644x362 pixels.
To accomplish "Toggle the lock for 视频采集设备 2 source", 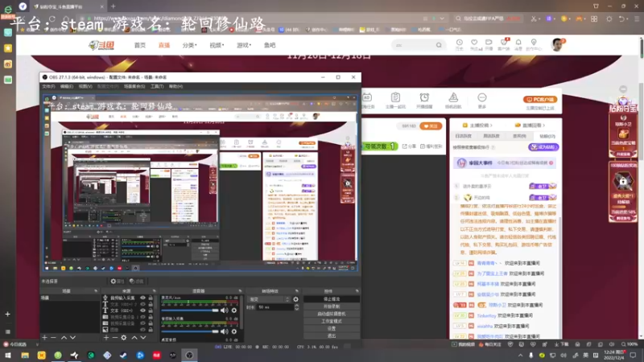I will (151, 316).
